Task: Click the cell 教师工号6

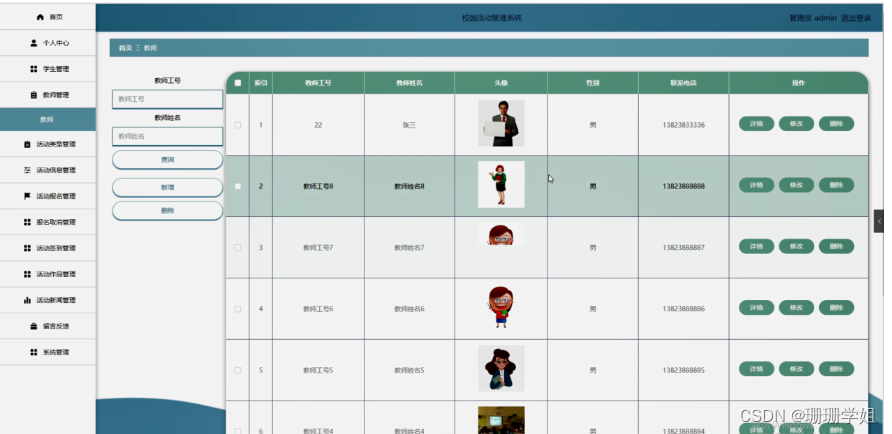Action: coord(318,309)
